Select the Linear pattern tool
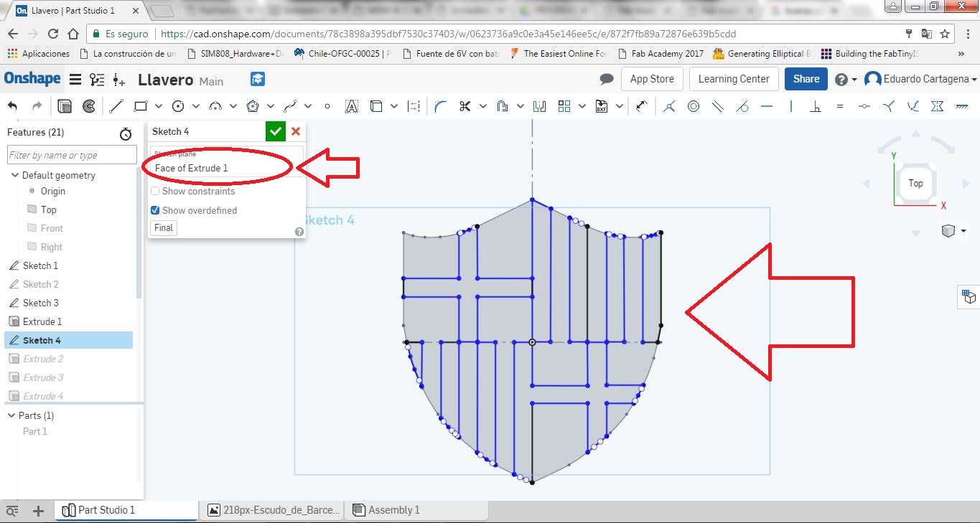 tap(564, 106)
